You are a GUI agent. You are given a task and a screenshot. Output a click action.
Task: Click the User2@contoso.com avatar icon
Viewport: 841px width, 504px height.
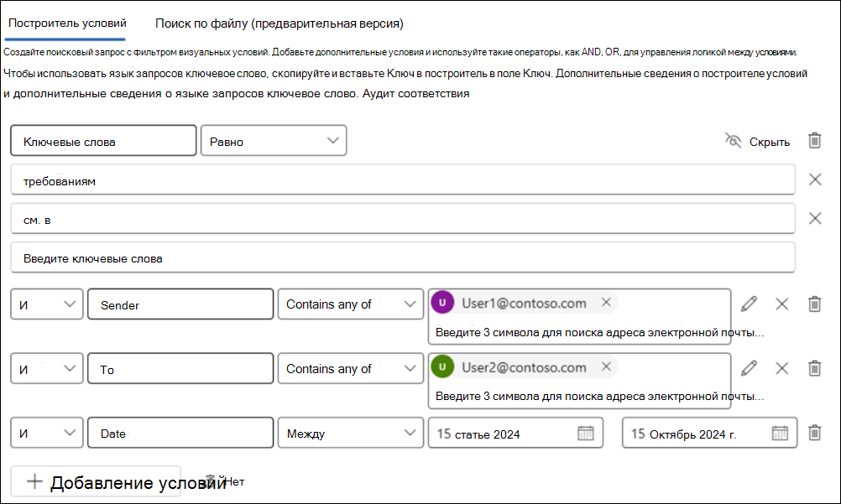(x=442, y=366)
